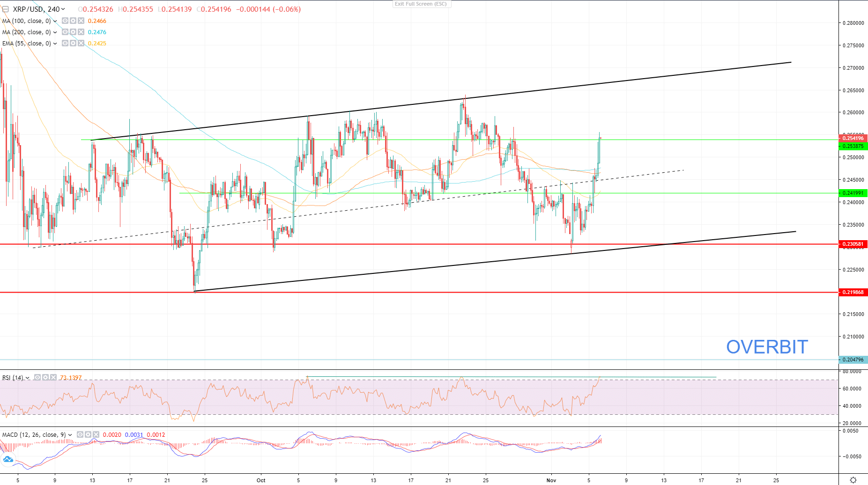868x485 pixels.
Task: Remove the RSI indicator
Action: click(x=53, y=377)
